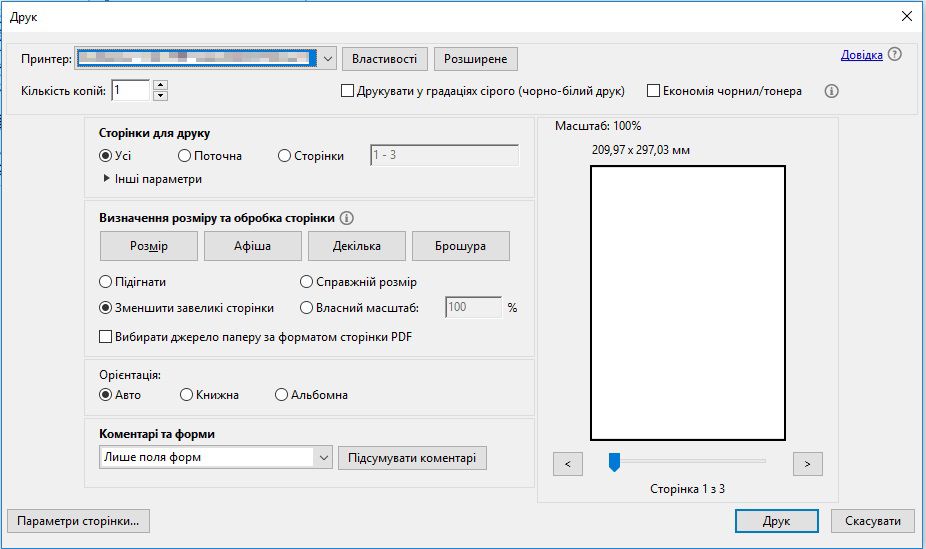
Task: Click Довідка help link
Action: (x=862, y=55)
